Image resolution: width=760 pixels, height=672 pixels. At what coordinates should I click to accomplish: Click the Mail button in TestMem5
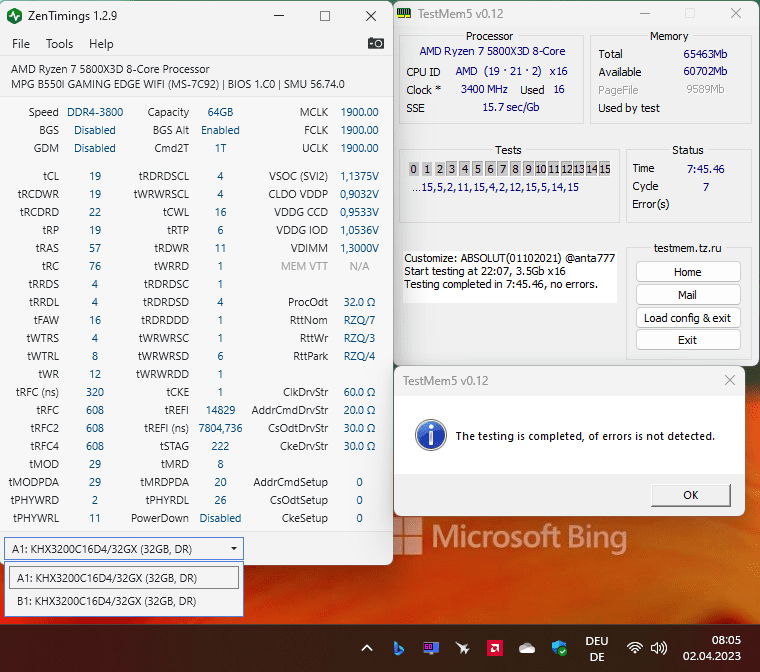point(687,295)
